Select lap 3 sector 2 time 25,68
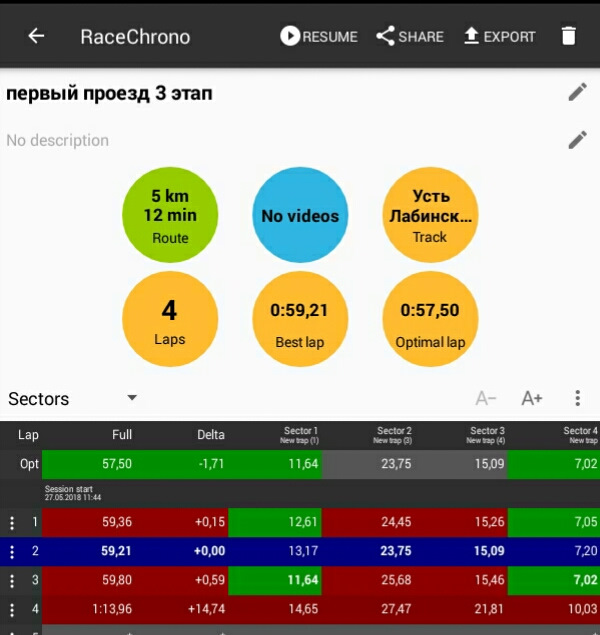 [396, 581]
